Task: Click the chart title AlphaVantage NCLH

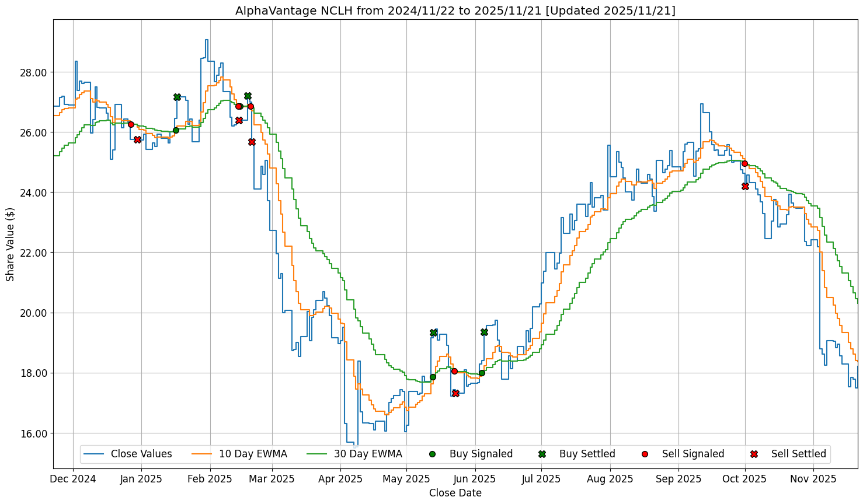Action: [455, 10]
